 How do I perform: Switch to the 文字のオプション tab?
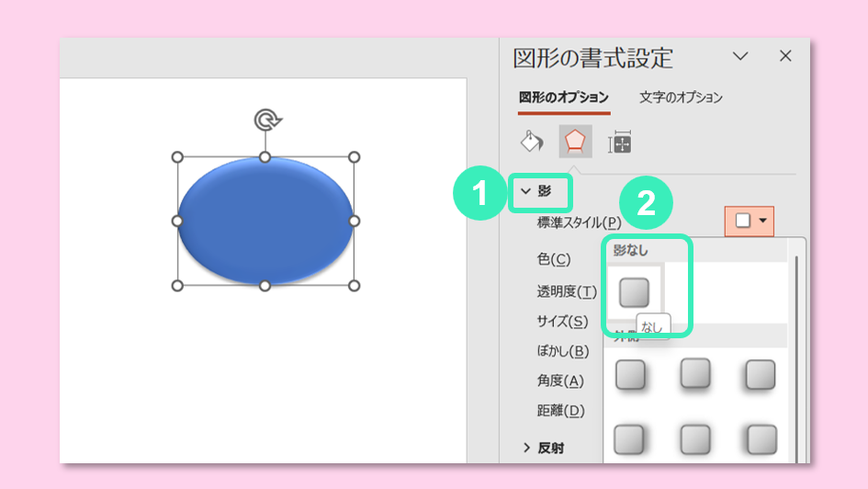[681, 97]
